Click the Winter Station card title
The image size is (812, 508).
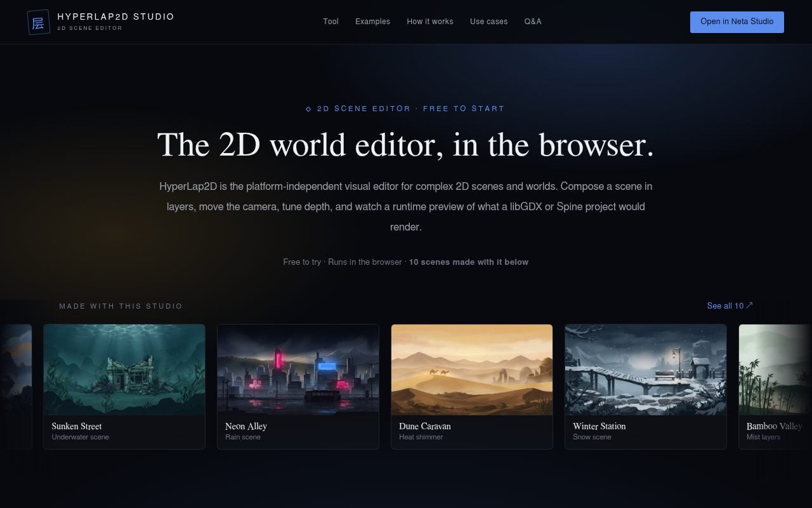599,426
